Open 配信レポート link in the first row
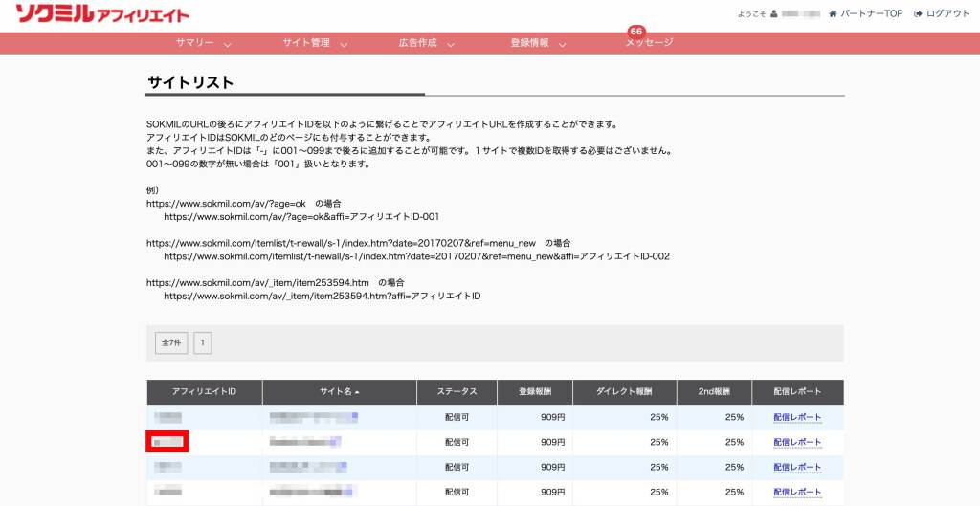Image resolution: width=980 pixels, height=506 pixels. pos(797,417)
